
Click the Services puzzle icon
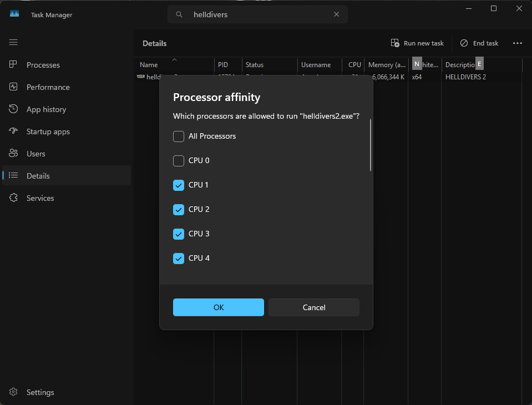tap(14, 198)
